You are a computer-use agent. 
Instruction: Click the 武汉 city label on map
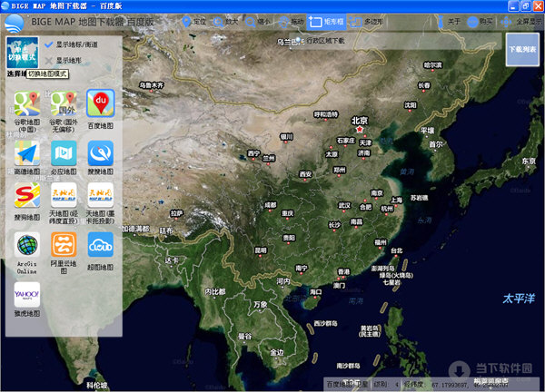coord(344,205)
